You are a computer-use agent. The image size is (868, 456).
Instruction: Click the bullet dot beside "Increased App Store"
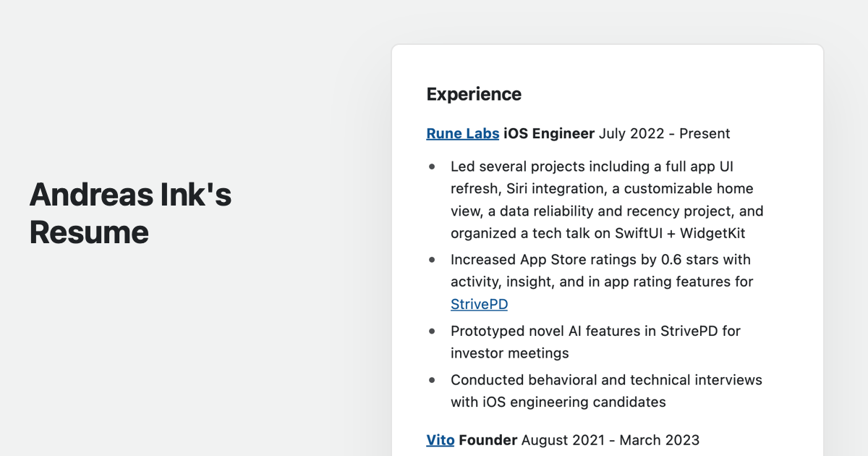(x=433, y=259)
